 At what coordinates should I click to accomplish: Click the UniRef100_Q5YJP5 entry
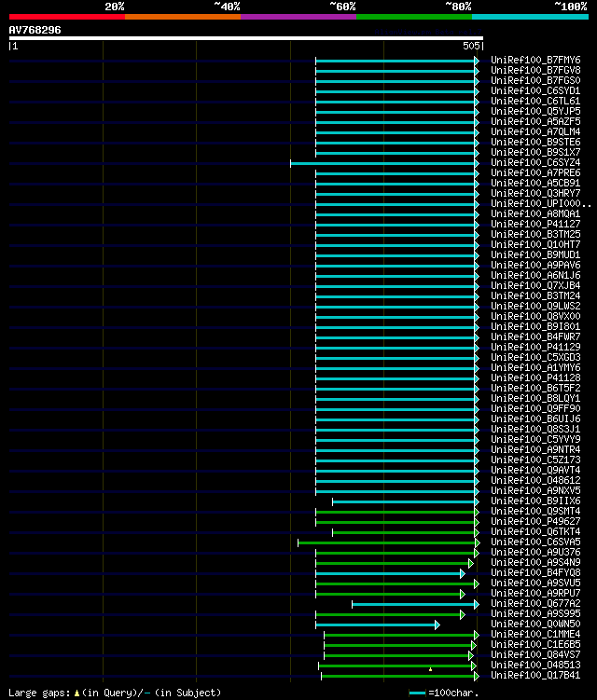535,111
